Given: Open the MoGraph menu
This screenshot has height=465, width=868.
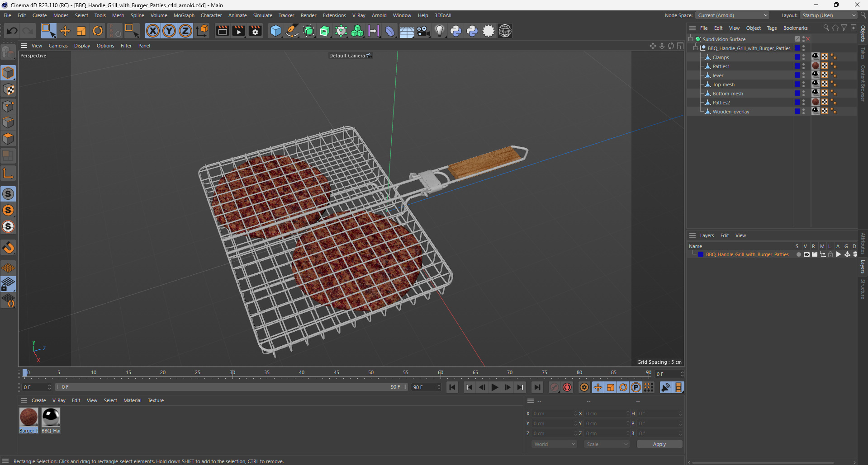Looking at the screenshot, I should tap(184, 15).
